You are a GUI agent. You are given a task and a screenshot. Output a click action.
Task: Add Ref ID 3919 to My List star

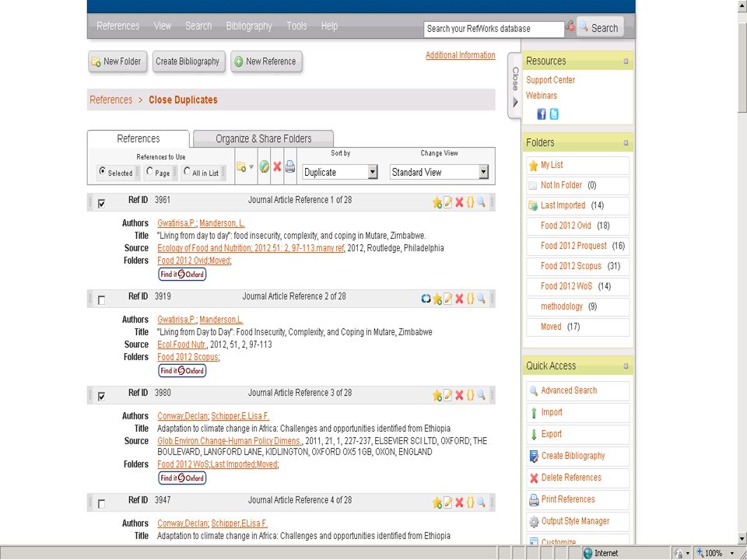point(437,299)
